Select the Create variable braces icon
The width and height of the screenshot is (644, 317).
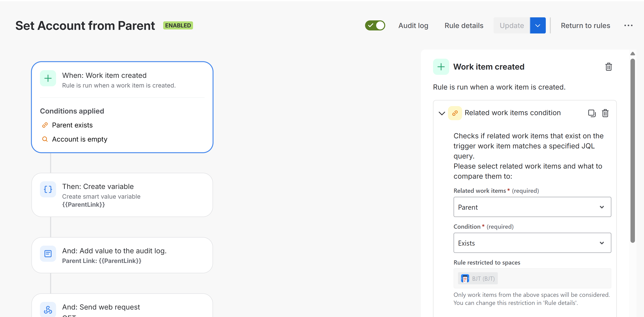48,190
